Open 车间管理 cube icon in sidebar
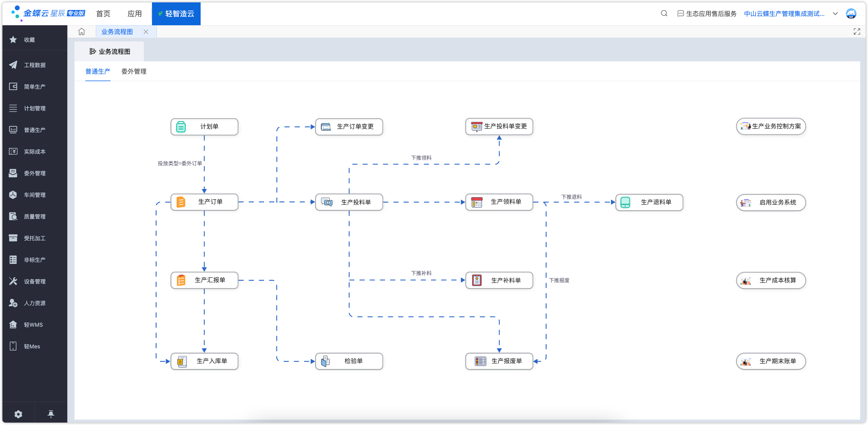868x425 pixels. 13,195
